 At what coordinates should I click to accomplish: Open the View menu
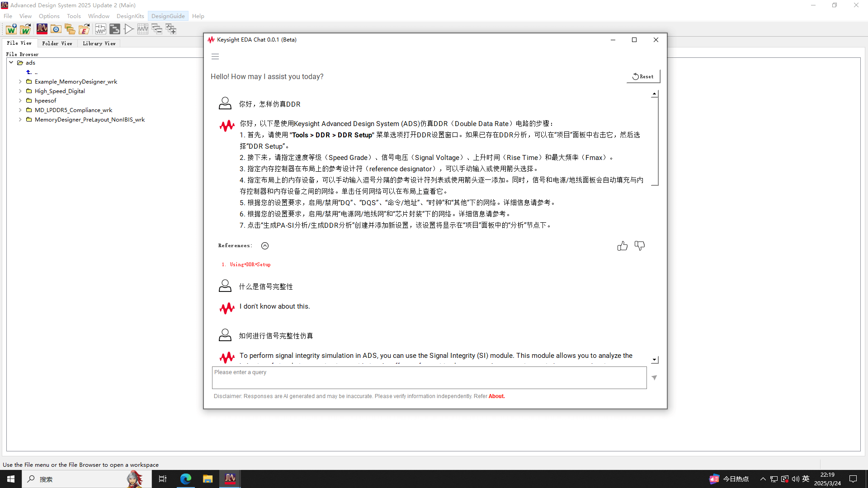25,16
